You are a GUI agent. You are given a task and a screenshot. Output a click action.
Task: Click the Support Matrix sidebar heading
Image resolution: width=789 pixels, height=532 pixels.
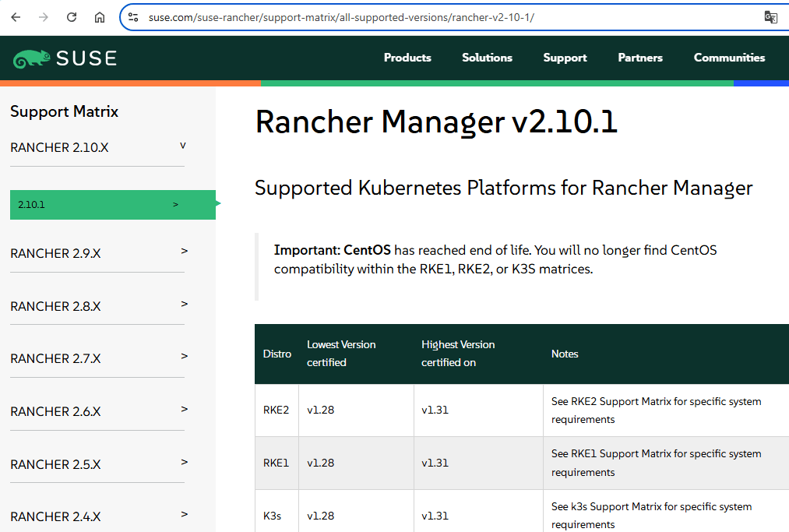pos(65,111)
